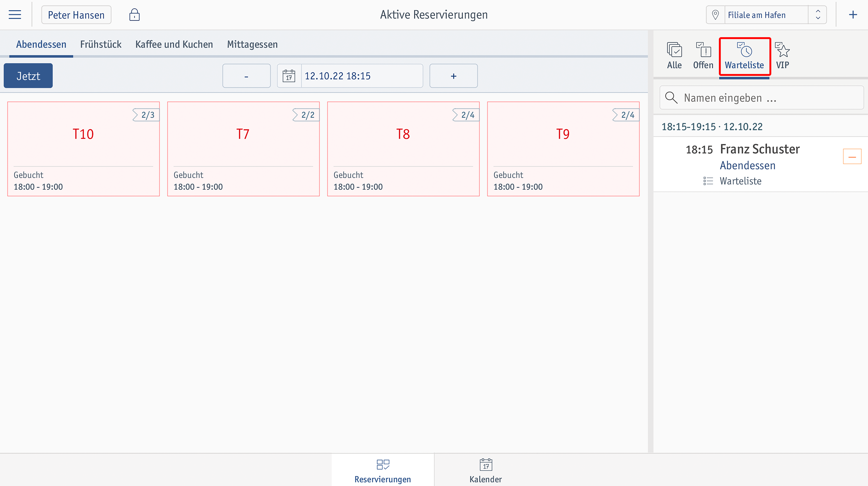
Task: Open table T9 card
Action: click(563, 149)
